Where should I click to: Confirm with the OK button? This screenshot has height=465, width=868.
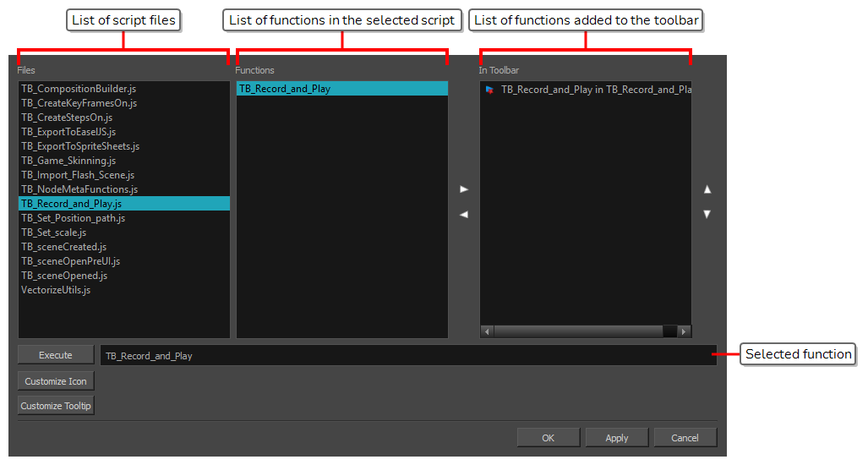tap(548, 438)
